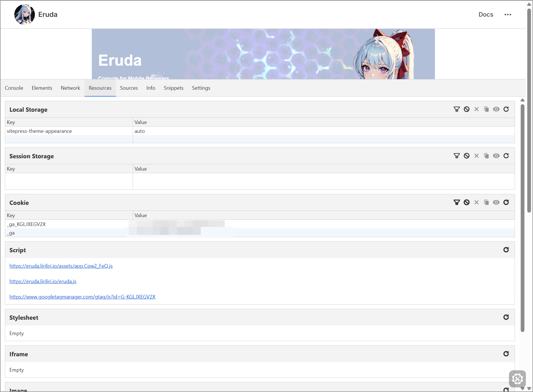Clear Session Storage with ban icon
This screenshot has width=533, height=392.
(467, 156)
